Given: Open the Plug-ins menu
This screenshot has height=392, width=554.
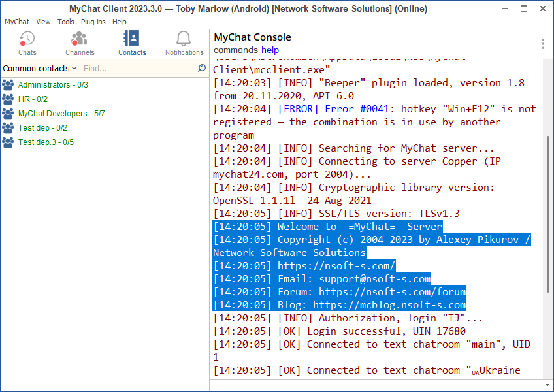Looking at the screenshot, I should pos(93,21).
